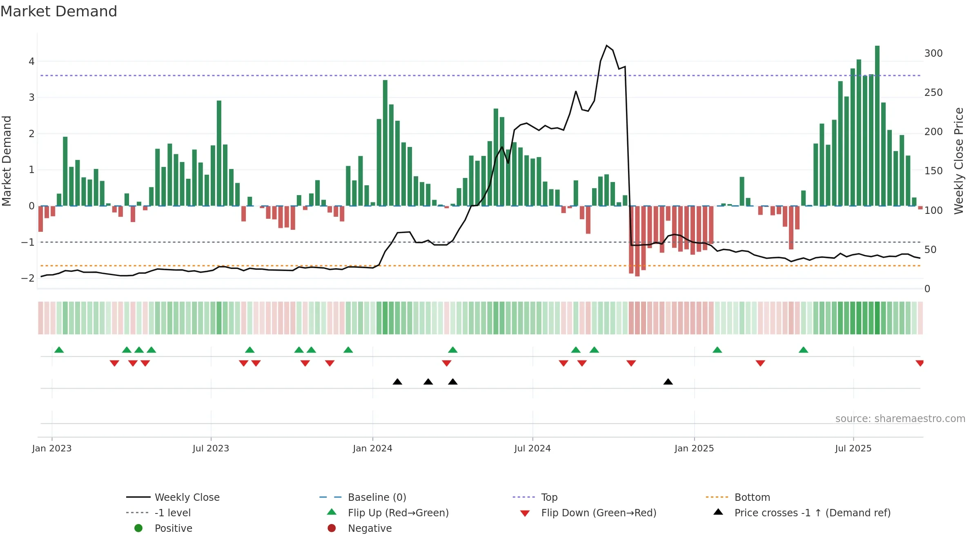Click the tallest green demand bar in mid-2025
The width and height of the screenshot is (980, 551).
point(877,126)
